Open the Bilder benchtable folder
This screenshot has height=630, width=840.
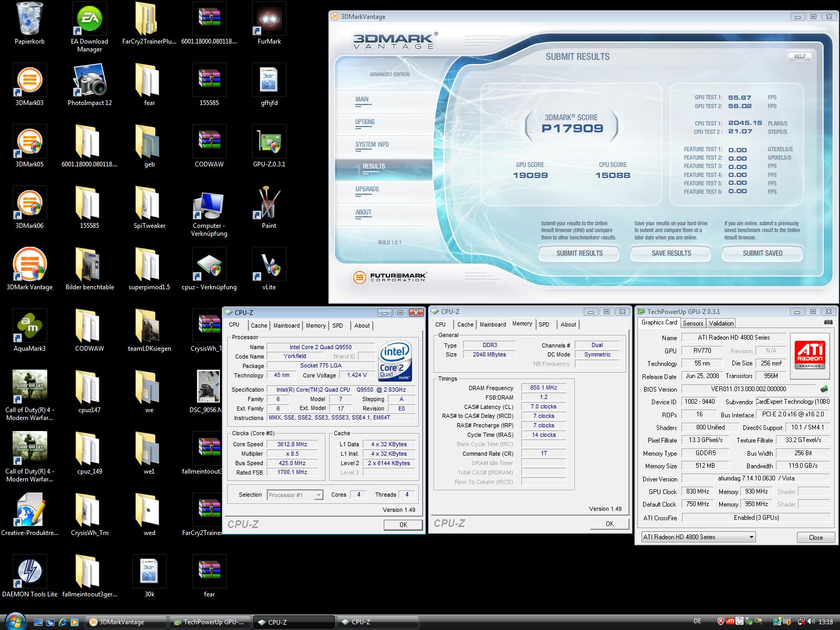(89, 269)
